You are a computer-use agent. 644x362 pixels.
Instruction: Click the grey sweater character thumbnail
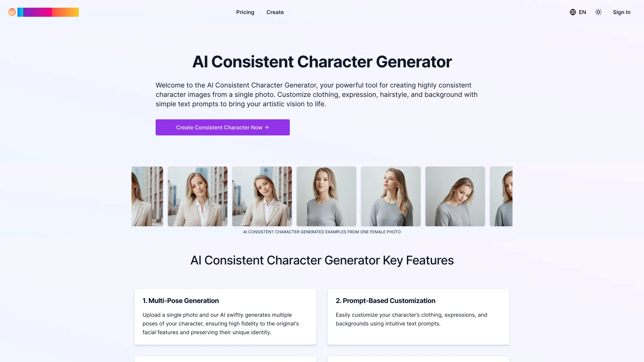coord(326,196)
